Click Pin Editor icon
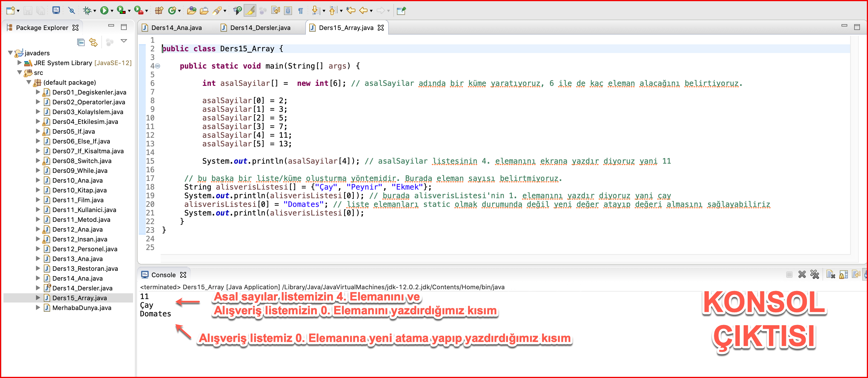Viewport: 868px width, 378px height. pyautogui.click(x=401, y=10)
